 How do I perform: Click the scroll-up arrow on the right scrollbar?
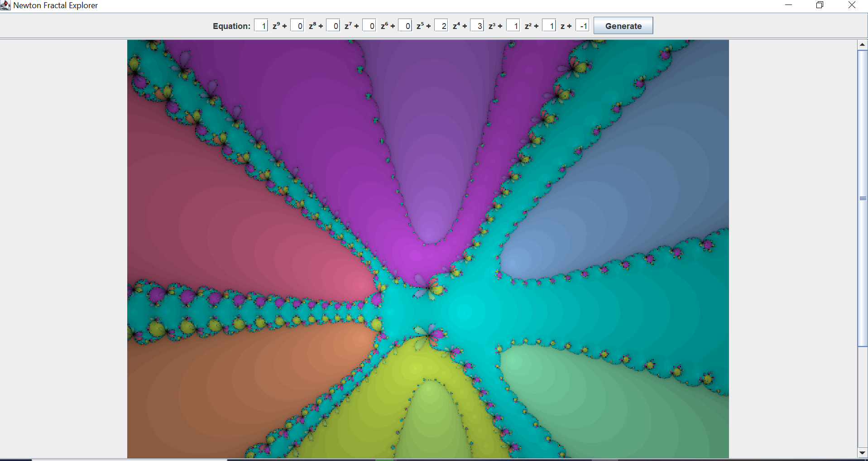tap(862, 44)
